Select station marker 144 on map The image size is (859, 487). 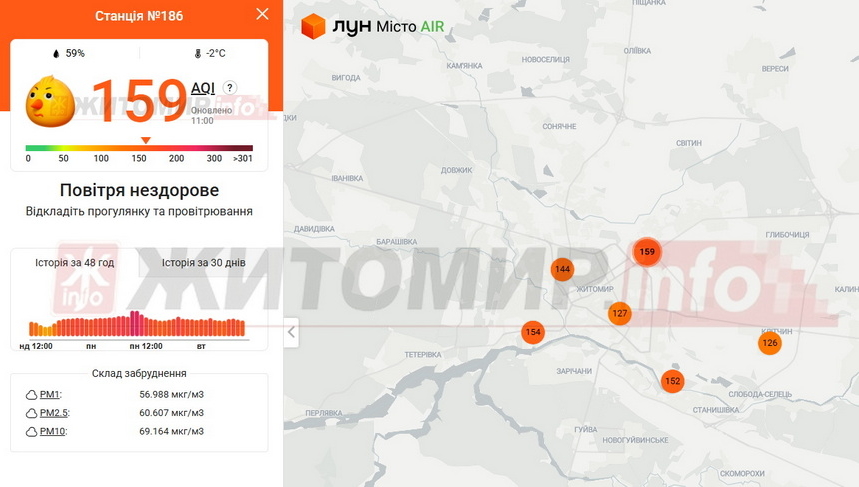[562, 269]
